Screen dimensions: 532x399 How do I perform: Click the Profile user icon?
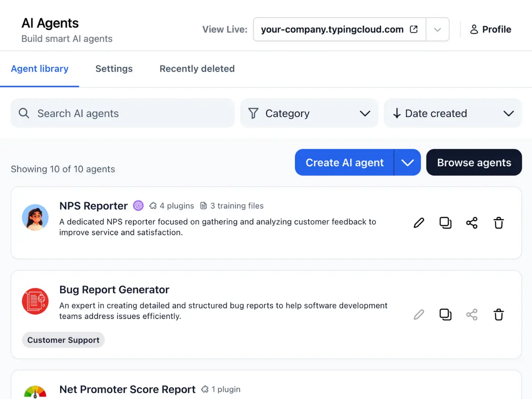click(474, 29)
